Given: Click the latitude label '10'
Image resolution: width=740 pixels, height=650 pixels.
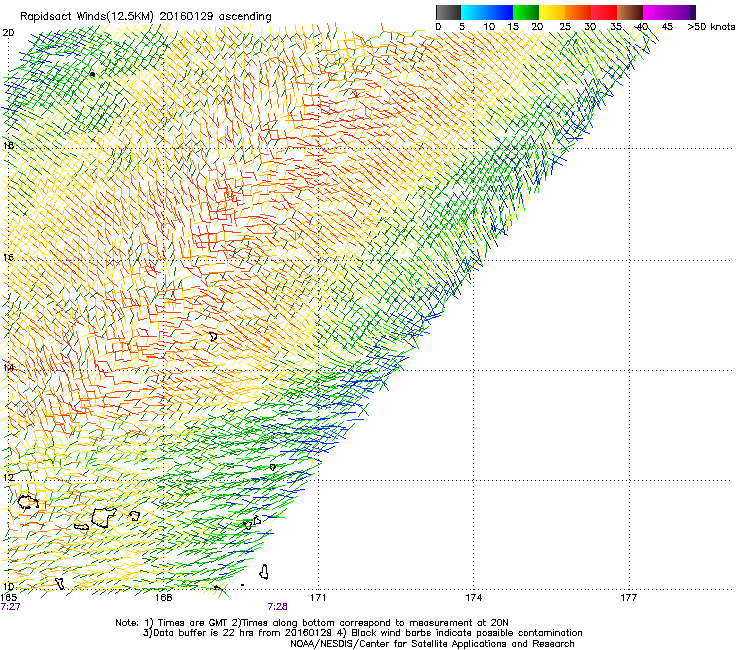Looking at the screenshot, I should [8, 586].
